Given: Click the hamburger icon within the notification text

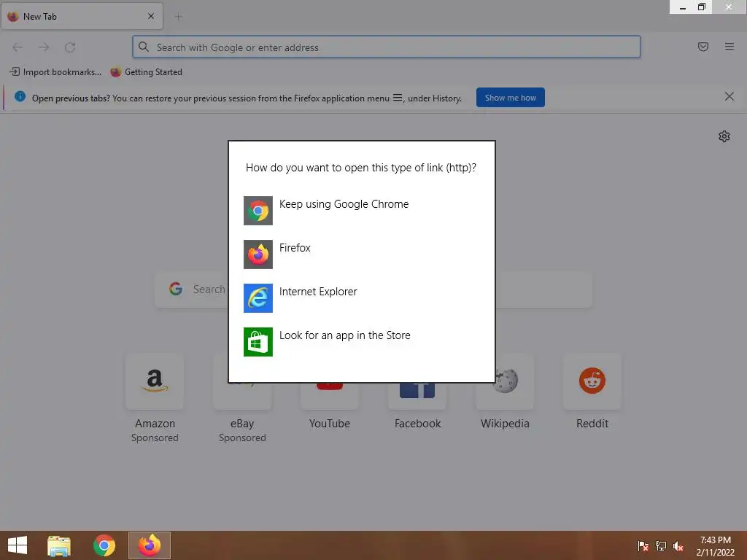Looking at the screenshot, I should [398, 98].
